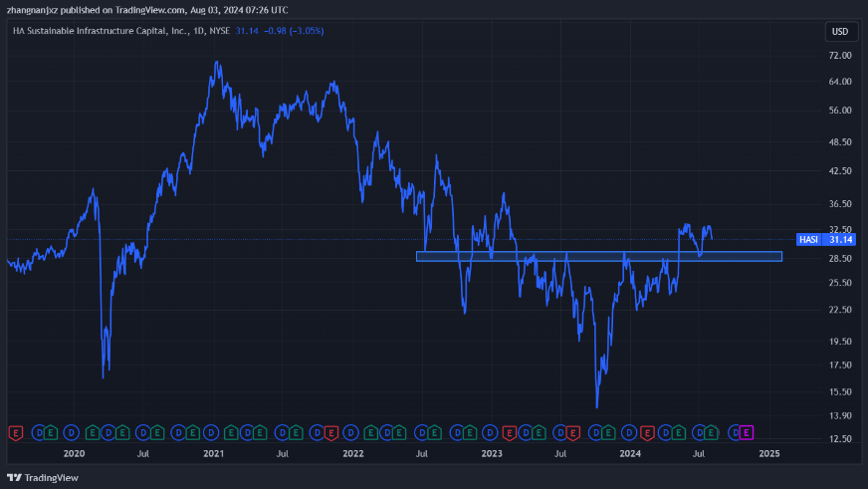Click the 2024 time axis label
The image size is (868, 489).
pyautogui.click(x=630, y=453)
